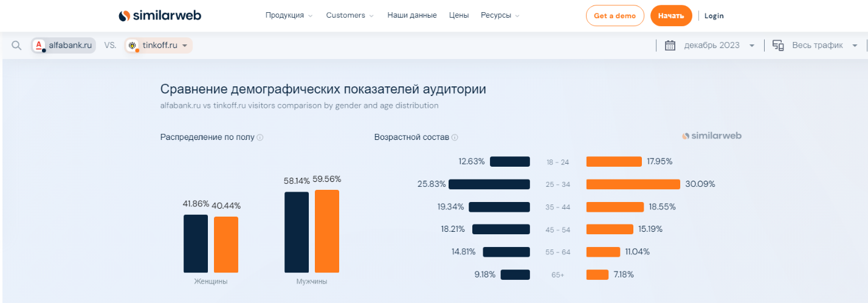Click the dark 35-44 age bar
Screen dimensions: 868x303
tap(500, 207)
